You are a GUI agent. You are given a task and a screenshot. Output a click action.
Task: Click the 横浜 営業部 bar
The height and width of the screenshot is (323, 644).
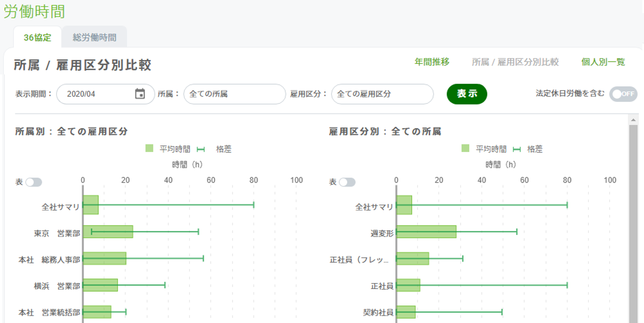click(x=101, y=285)
